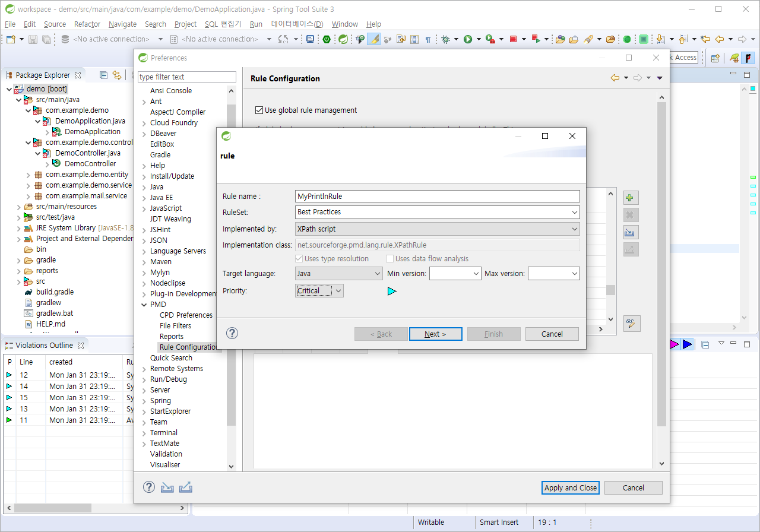Click the import rule set icon button
Viewport: 760px width, 532px height.
pyautogui.click(x=631, y=232)
